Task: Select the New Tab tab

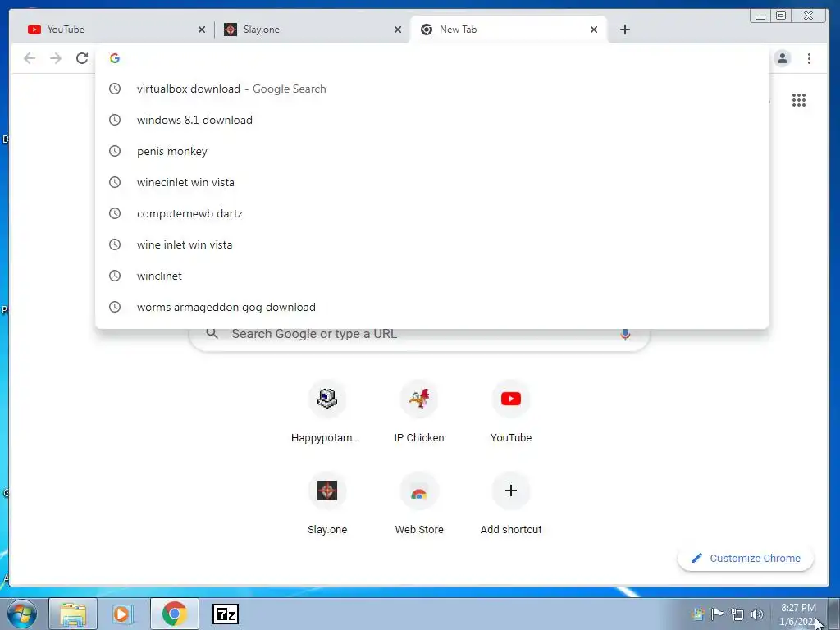Action: click(508, 30)
